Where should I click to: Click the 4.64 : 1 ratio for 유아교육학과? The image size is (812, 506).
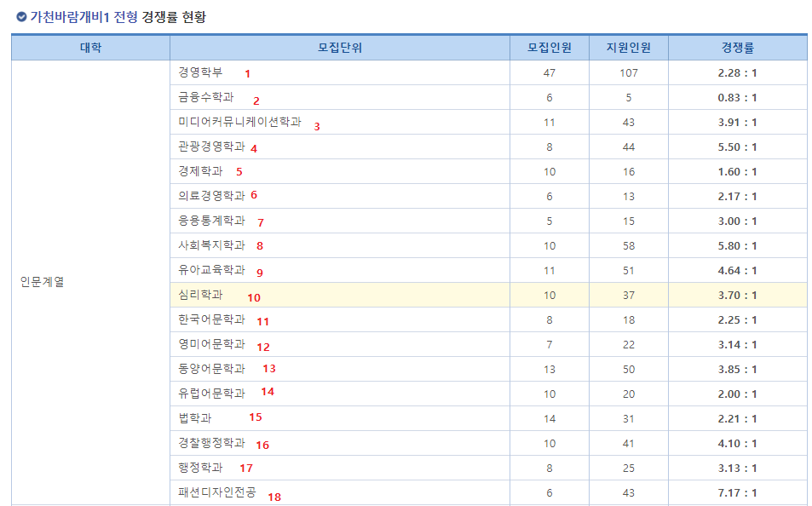(737, 271)
